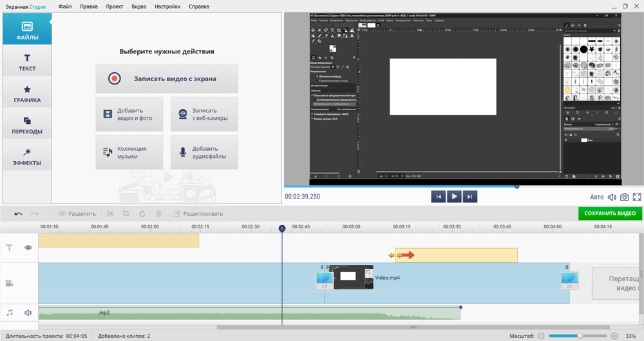Open Коллекция музыки

pyautogui.click(x=129, y=152)
